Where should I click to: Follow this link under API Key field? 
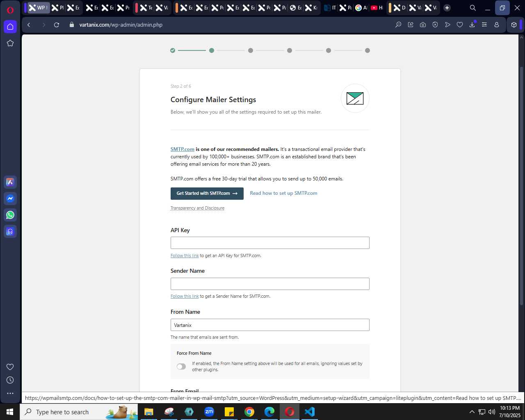pyautogui.click(x=185, y=256)
